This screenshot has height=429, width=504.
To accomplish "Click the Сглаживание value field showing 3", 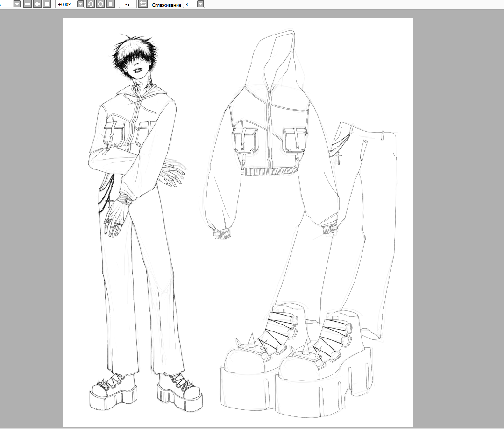I will [190, 4].
